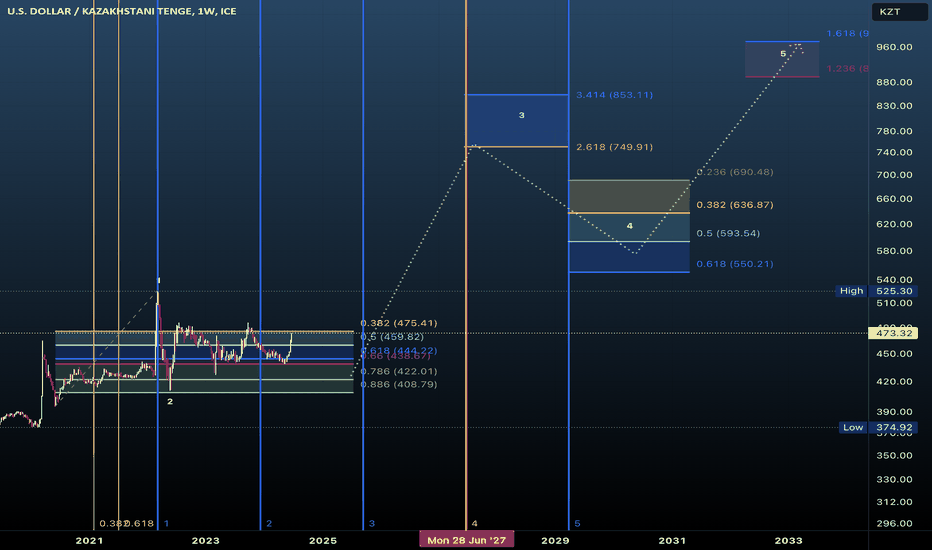This screenshot has height=550, width=932.
Task: Click the 620.00 price scale label
Action: pos(894,224)
